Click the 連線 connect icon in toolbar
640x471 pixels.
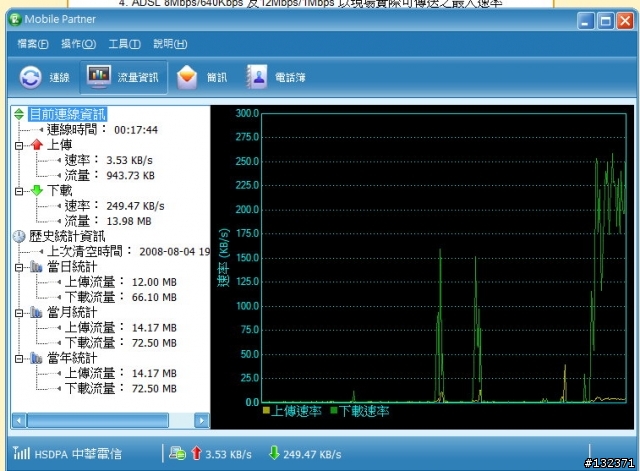[x=31, y=77]
